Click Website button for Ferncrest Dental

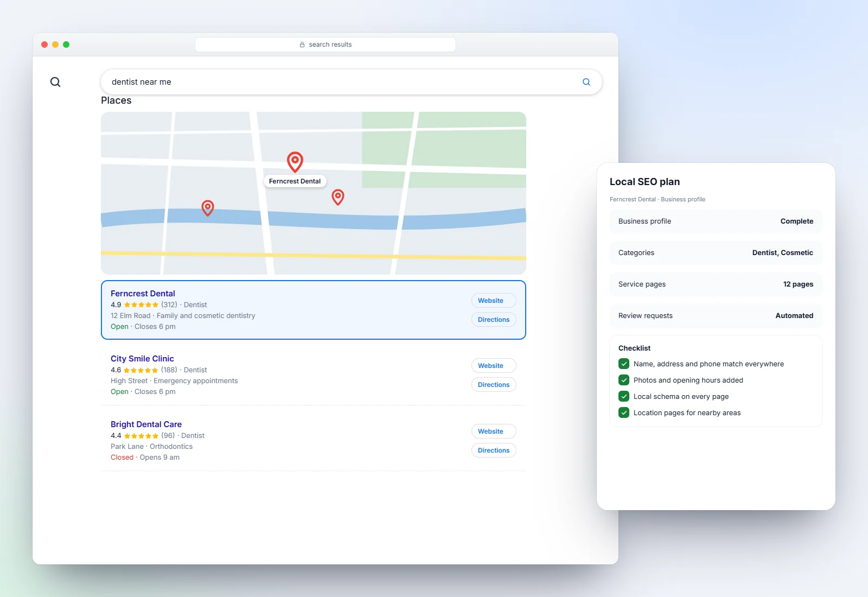494,301
